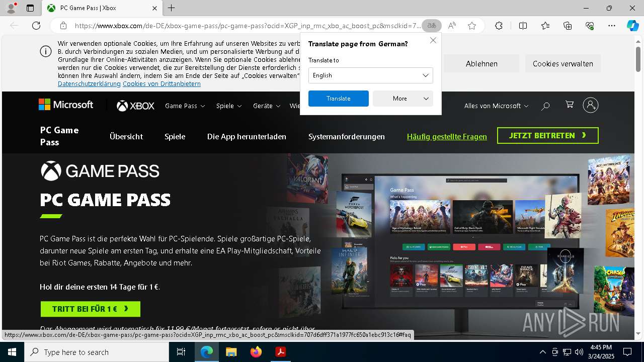Refresh the current page

click(36, 26)
